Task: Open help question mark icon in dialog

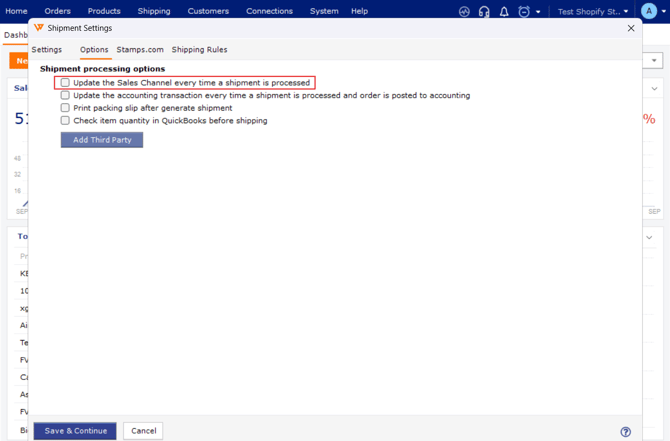Action: pyautogui.click(x=625, y=432)
